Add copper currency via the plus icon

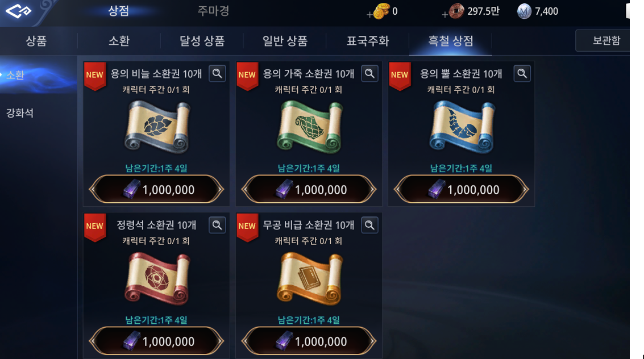453,11
